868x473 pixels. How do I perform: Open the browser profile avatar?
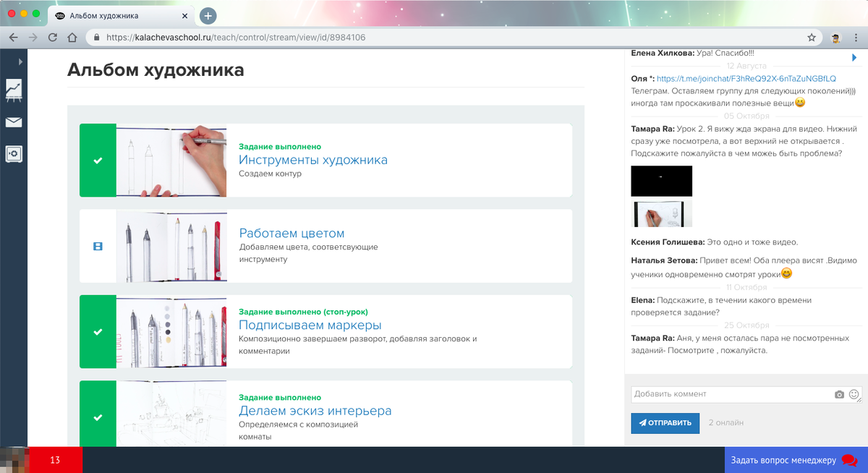point(835,37)
